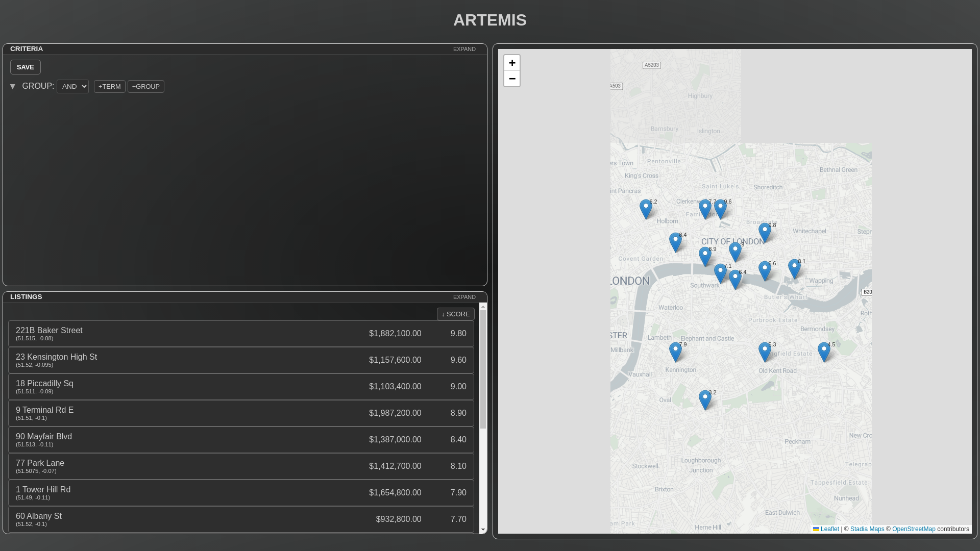Open the OpenStreetMap link
The height and width of the screenshot is (551, 980).
[x=914, y=529]
